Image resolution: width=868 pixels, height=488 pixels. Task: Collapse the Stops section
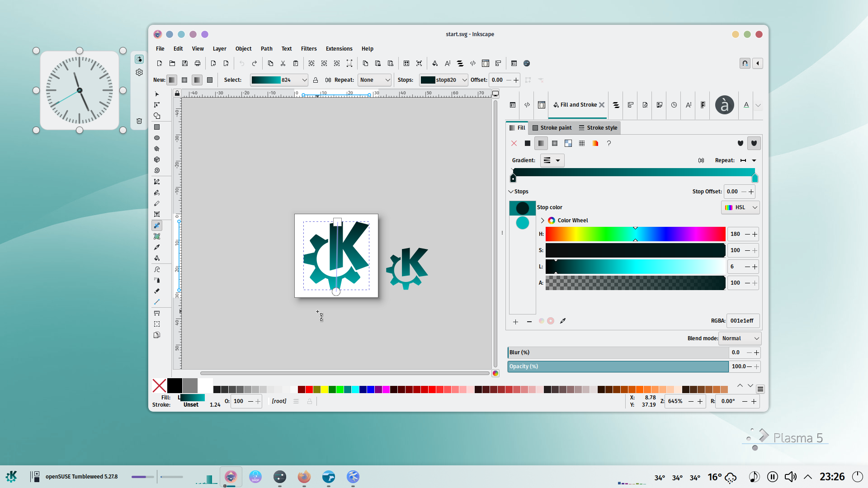[511, 192]
